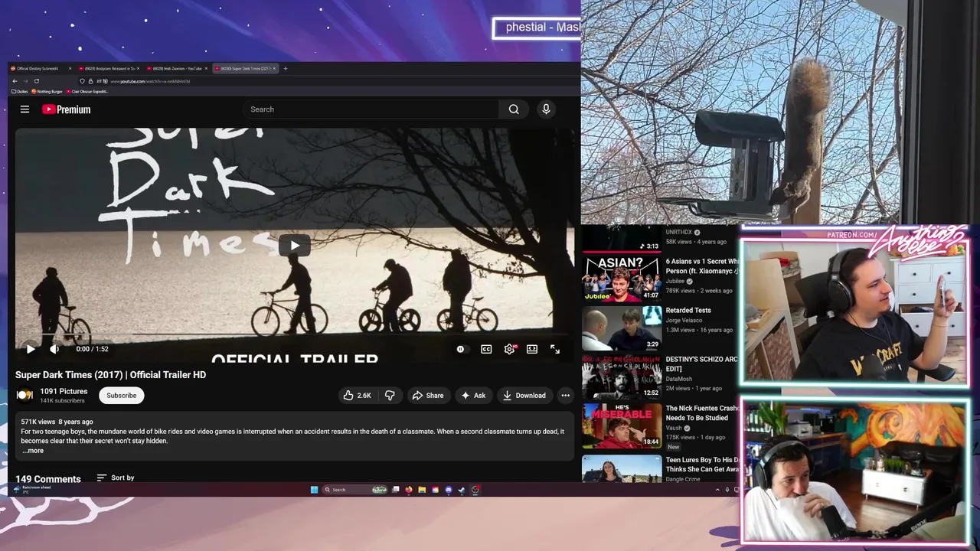Image resolution: width=980 pixels, height=551 pixels.
Task: Go to YouTube Premium home logo
Action: point(66,109)
